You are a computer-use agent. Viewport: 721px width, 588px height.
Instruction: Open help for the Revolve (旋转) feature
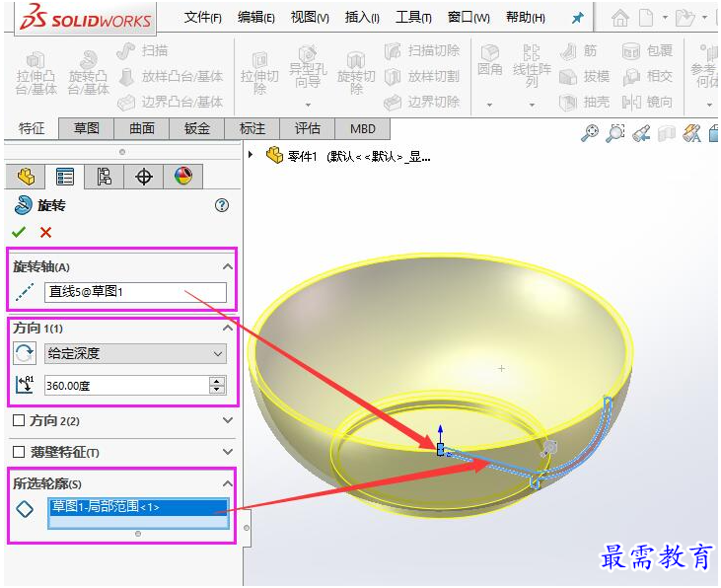click(x=222, y=205)
